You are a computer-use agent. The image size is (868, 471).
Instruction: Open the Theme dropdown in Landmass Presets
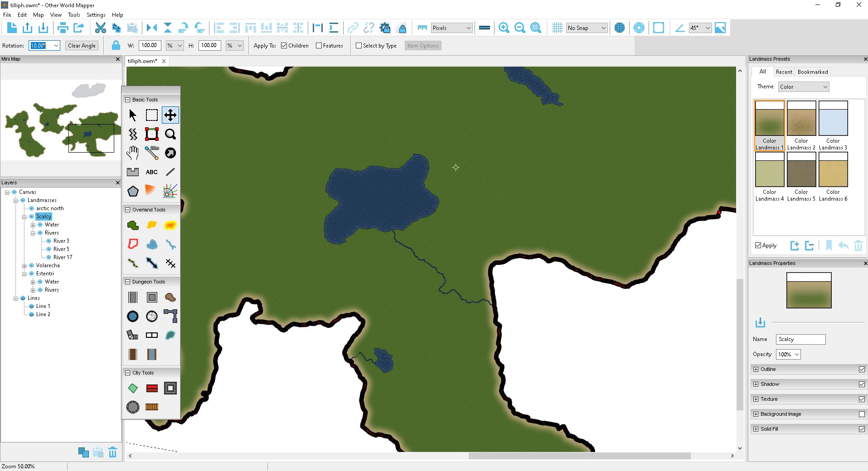point(803,87)
